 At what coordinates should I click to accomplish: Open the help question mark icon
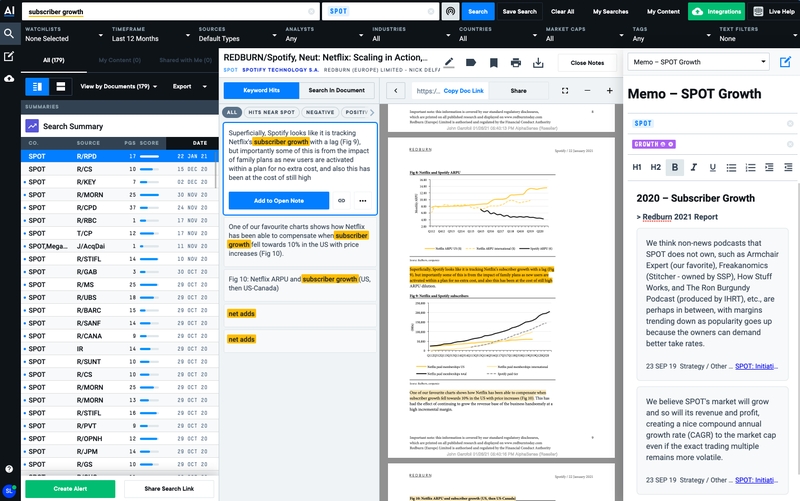pos(9,469)
